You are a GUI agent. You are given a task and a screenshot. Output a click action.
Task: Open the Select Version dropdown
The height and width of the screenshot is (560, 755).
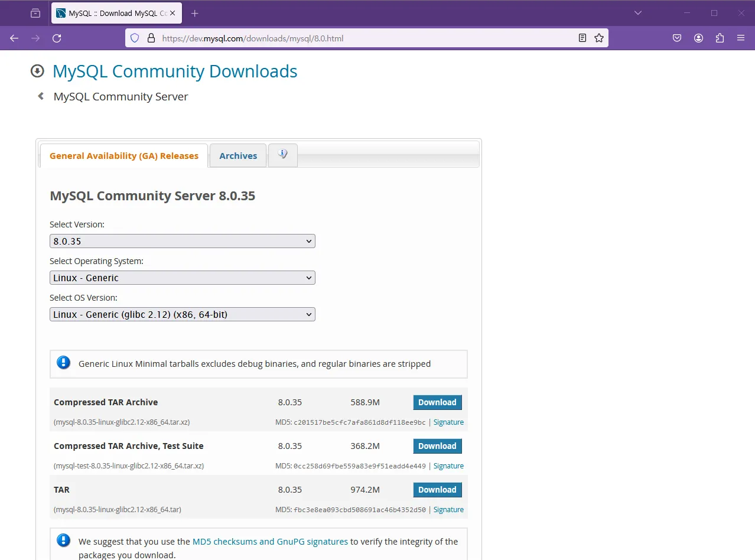183,241
